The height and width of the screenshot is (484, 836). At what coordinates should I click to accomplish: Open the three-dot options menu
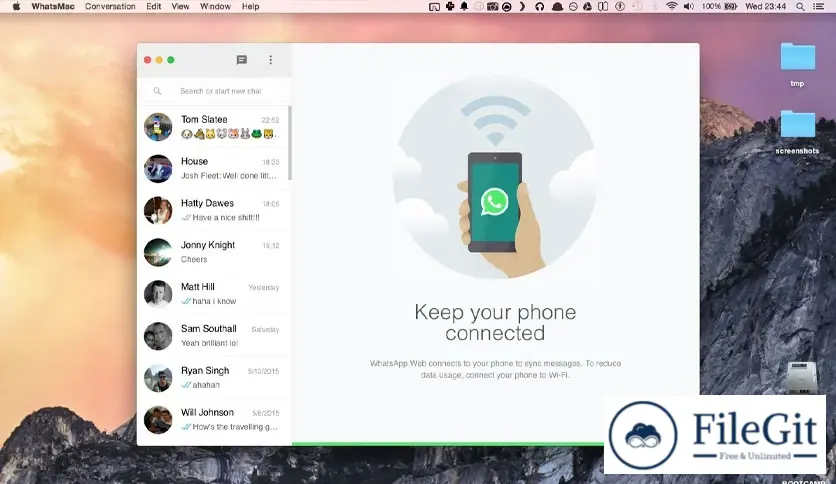click(270, 60)
